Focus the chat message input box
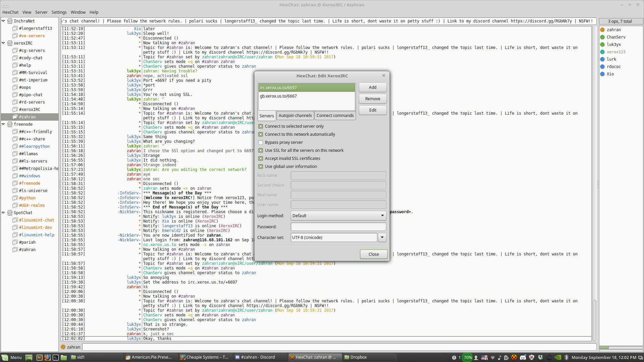Screen dimensions: 644x362 click(x=339, y=347)
